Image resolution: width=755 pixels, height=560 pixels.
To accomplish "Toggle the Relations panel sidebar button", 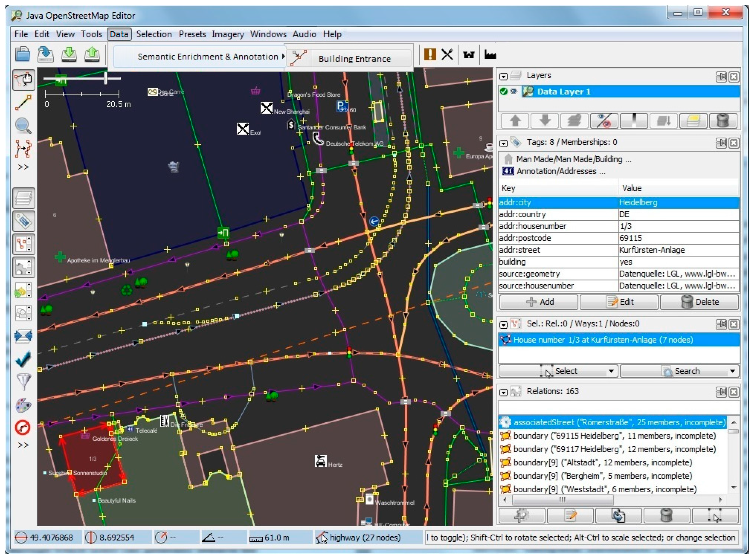I will click(23, 267).
